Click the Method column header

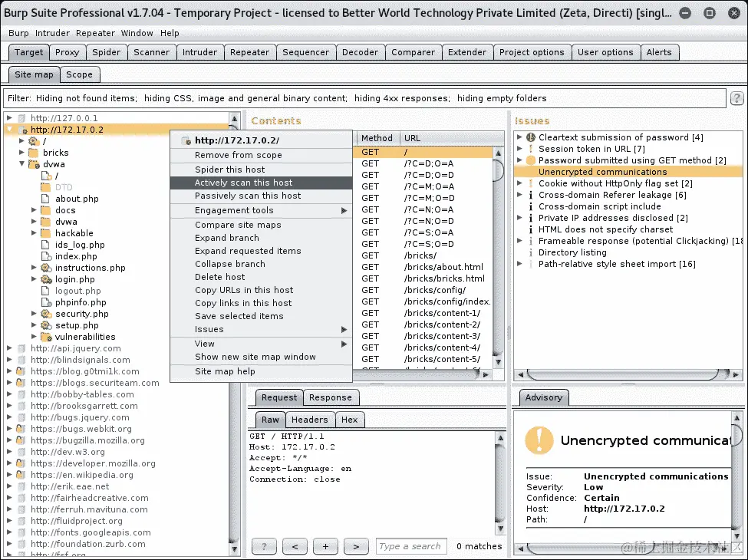[377, 138]
